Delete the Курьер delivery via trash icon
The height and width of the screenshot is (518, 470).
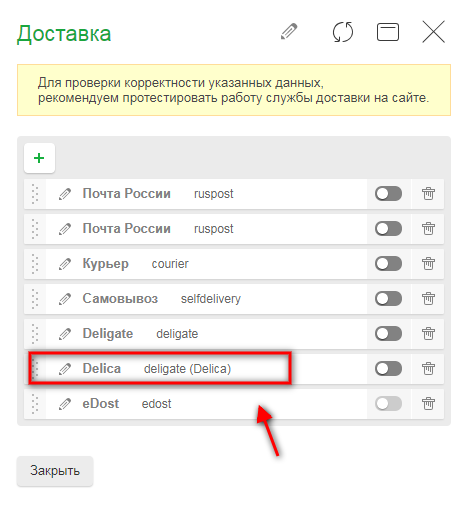pos(428,263)
